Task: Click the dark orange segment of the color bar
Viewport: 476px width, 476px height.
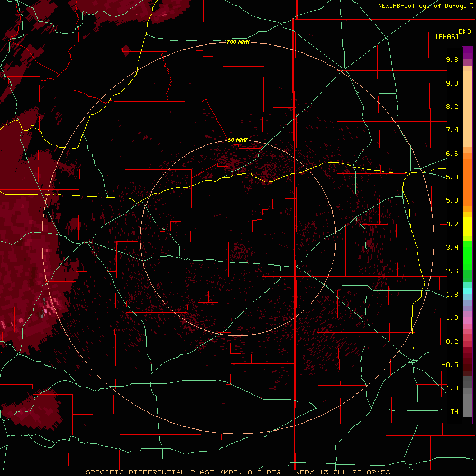Action: click(467, 182)
